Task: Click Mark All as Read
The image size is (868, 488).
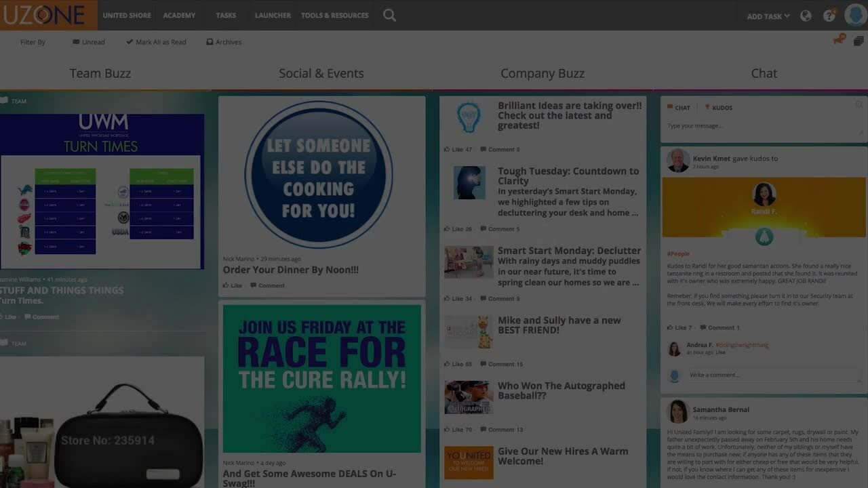Action: coord(156,42)
